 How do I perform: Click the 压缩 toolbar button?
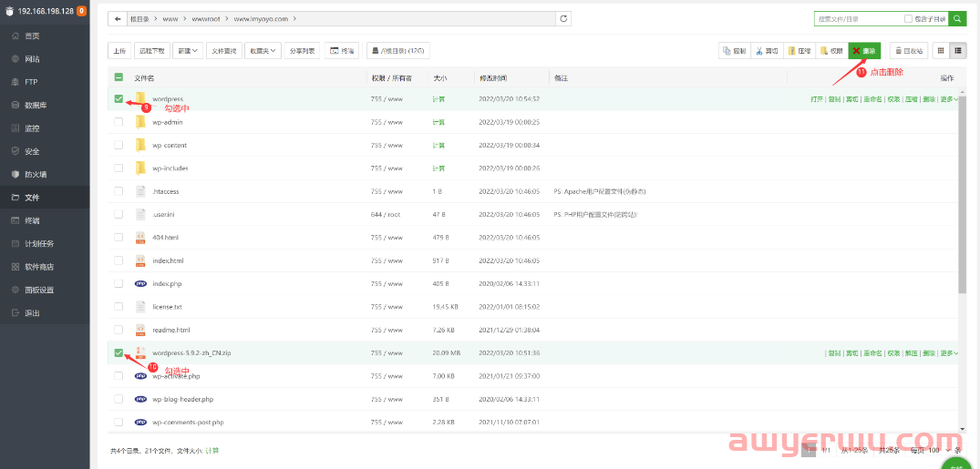tap(799, 51)
